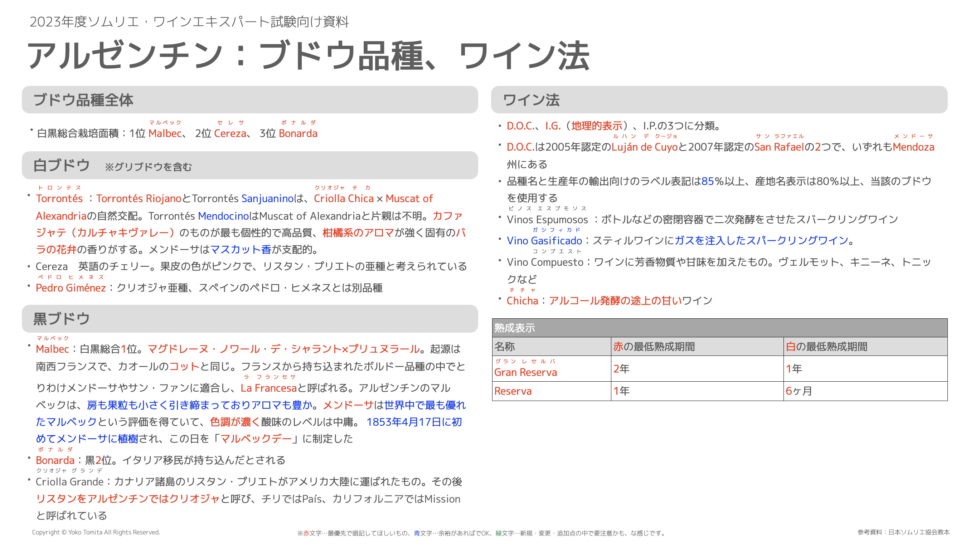Click the blue text Vino Gasificado
The width and height of the screenshot is (980, 548).
(x=544, y=241)
